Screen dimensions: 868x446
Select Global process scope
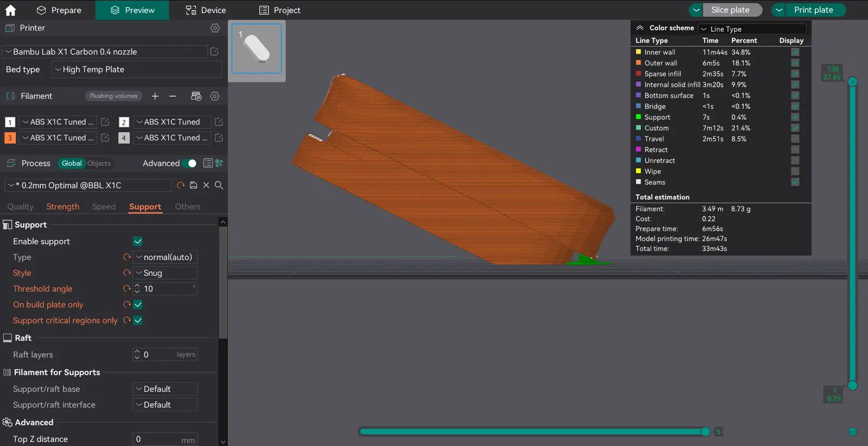(x=72, y=163)
